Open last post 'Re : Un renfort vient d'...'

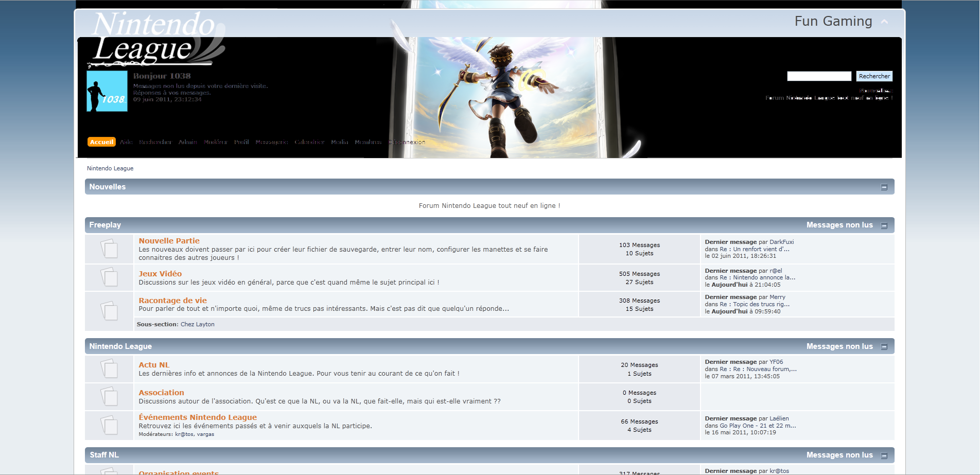pos(755,249)
